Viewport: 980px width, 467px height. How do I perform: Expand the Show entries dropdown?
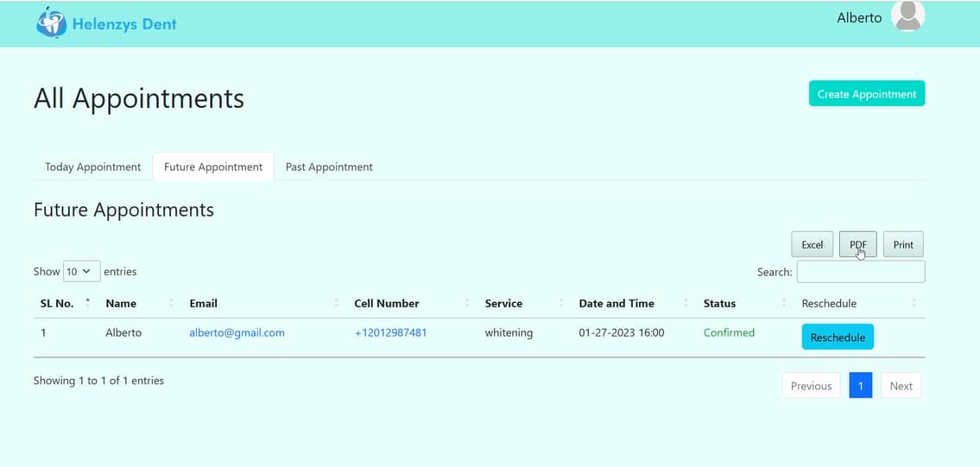82,272
